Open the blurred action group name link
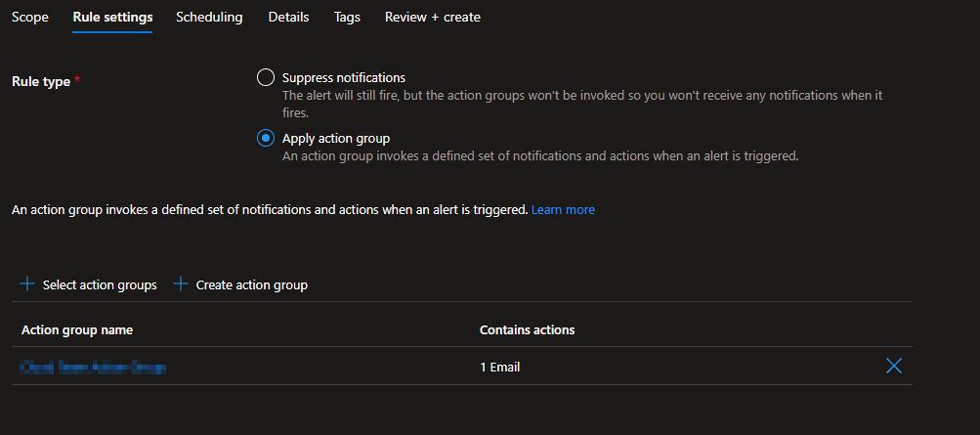The image size is (980, 435). point(94,367)
